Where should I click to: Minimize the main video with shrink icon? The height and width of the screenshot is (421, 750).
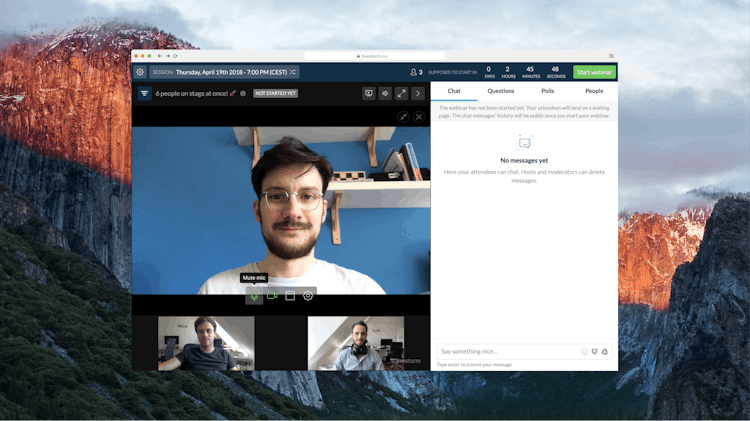pyautogui.click(x=403, y=116)
